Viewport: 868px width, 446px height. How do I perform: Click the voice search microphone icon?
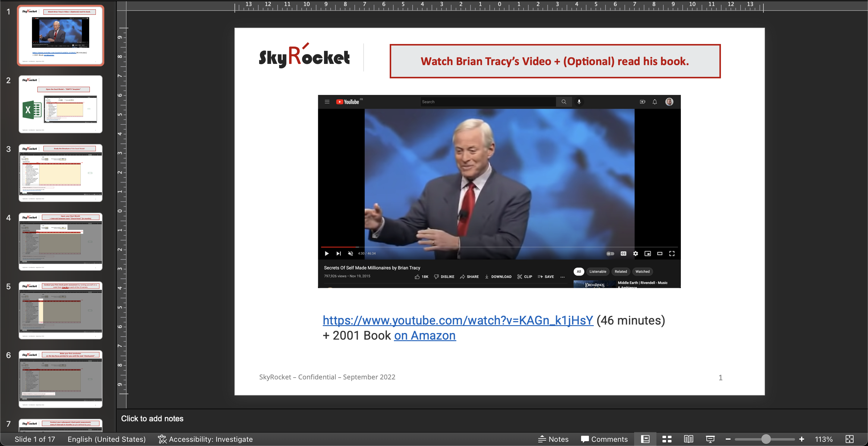(579, 102)
